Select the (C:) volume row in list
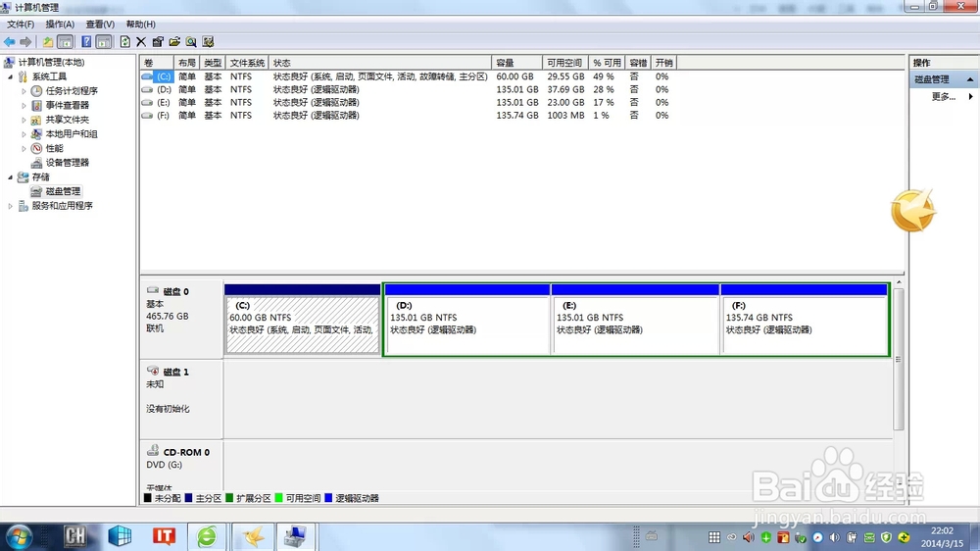Screen dimensions: 980x551 click(x=406, y=76)
